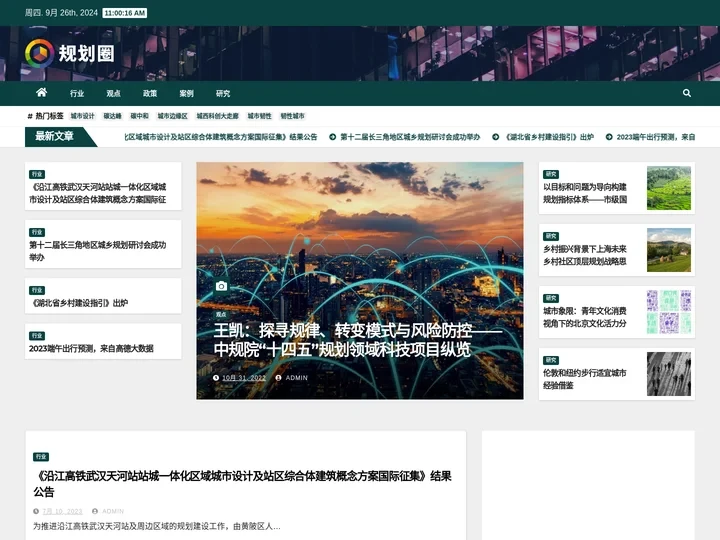Open the 政策 menu item

pos(150,93)
